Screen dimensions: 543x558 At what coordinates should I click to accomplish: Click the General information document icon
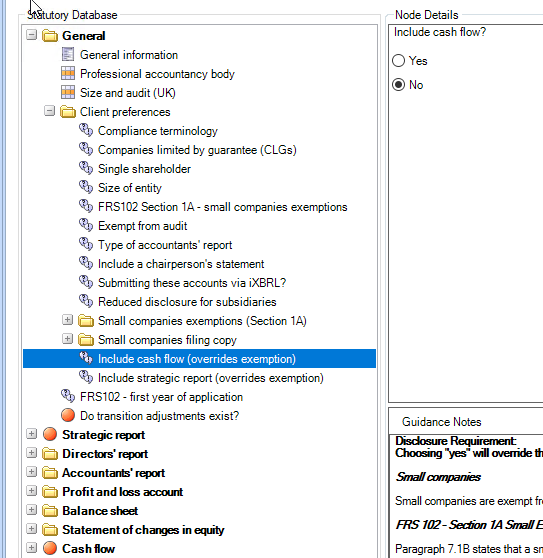[x=68, y=54]
